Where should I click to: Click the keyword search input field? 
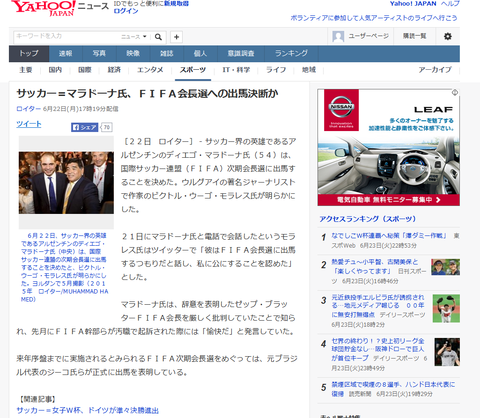tap(67, 36)
